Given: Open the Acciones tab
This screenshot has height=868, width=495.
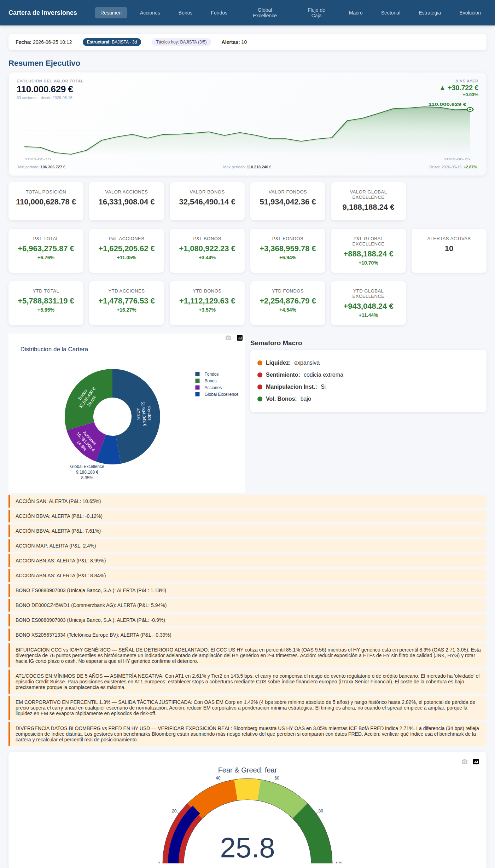Looking at the screenshot, I should pos(150,13).
